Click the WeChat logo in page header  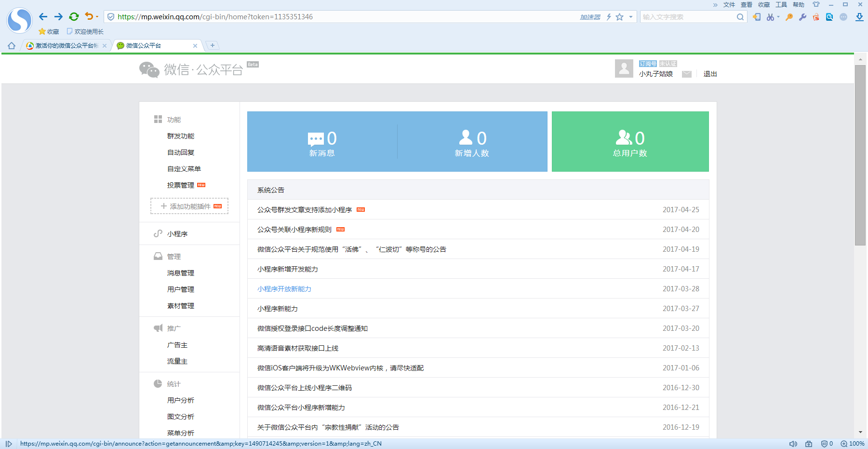(x=191, y=69)
